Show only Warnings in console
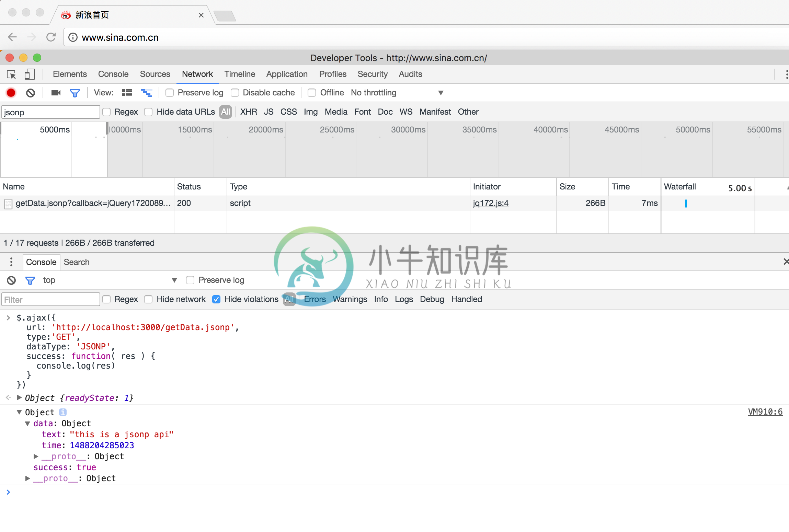The height and width of the screenshot is (532, 789). pyautogui.click(x=350, y=299)
